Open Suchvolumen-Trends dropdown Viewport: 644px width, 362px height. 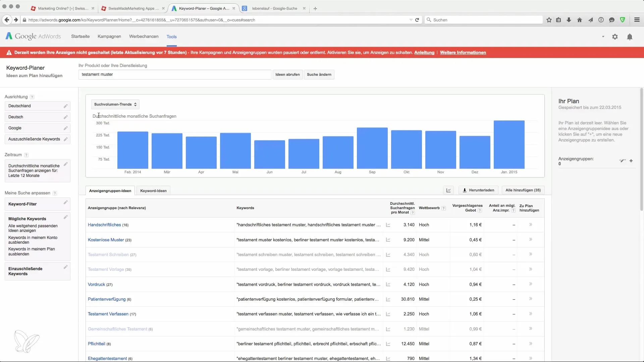115,105
